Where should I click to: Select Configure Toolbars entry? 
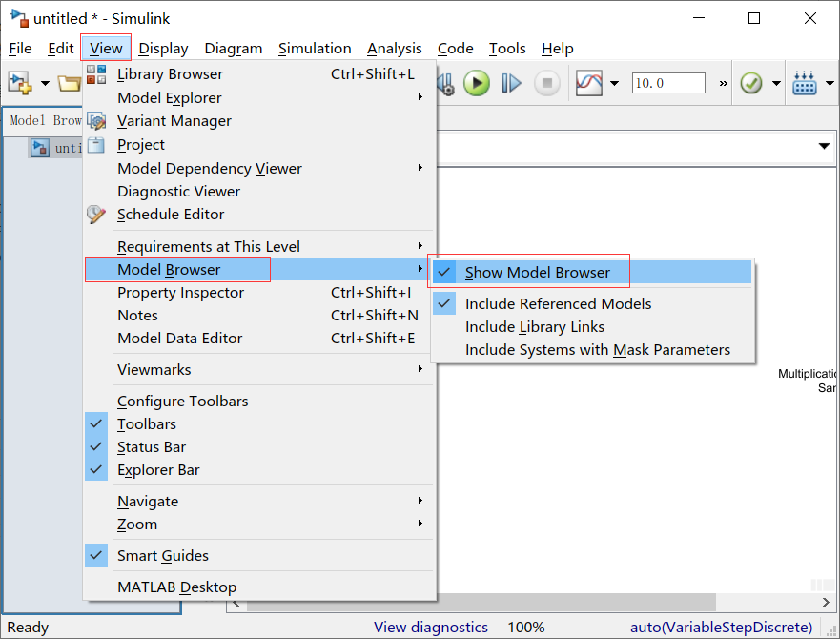[259, 402]
